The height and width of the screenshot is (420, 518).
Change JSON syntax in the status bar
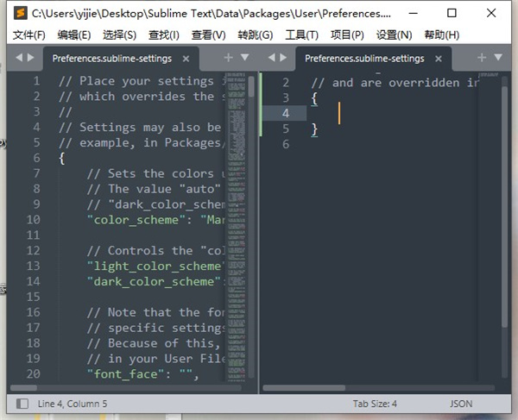(461, 404)
